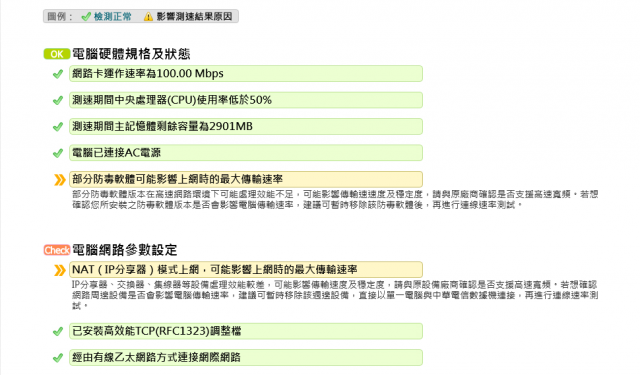Image resolution: width=640 pixels, height=375 pixels.
Task: Click the 電腦網路參數設定 section heading
Action: (124, 250)
